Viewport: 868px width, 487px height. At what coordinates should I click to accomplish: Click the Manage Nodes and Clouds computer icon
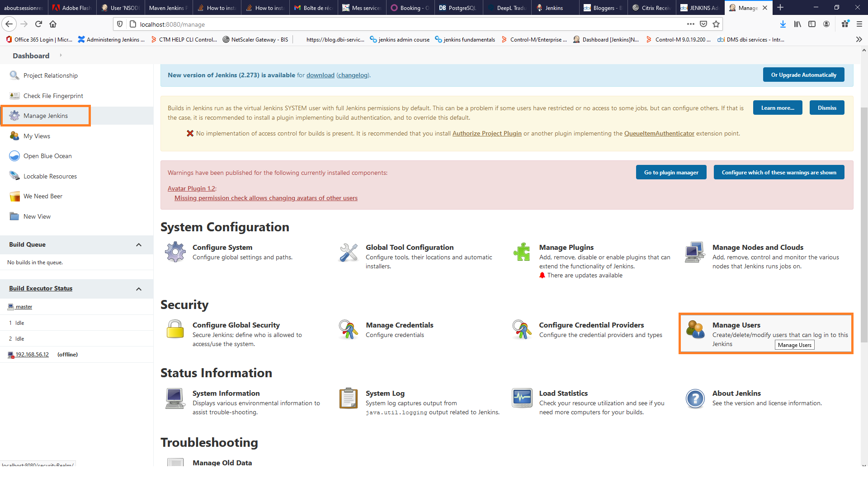tap(695, 252)
